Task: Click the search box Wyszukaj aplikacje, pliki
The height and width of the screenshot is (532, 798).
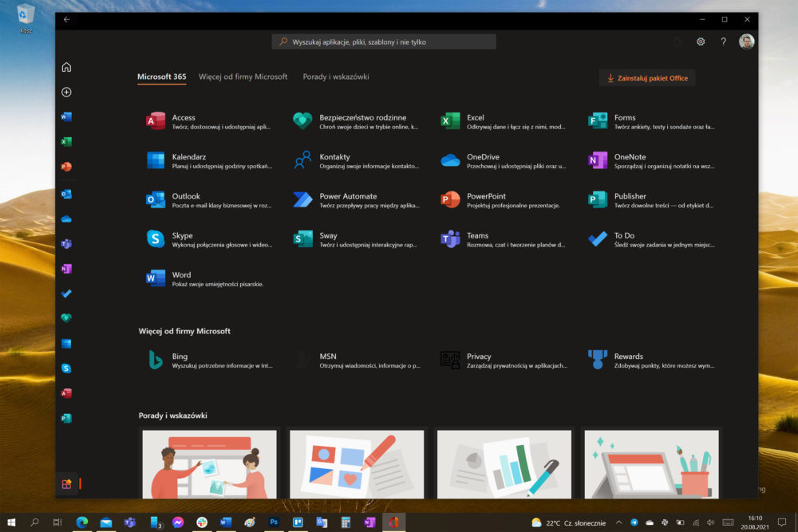Action: coord(384,41)
